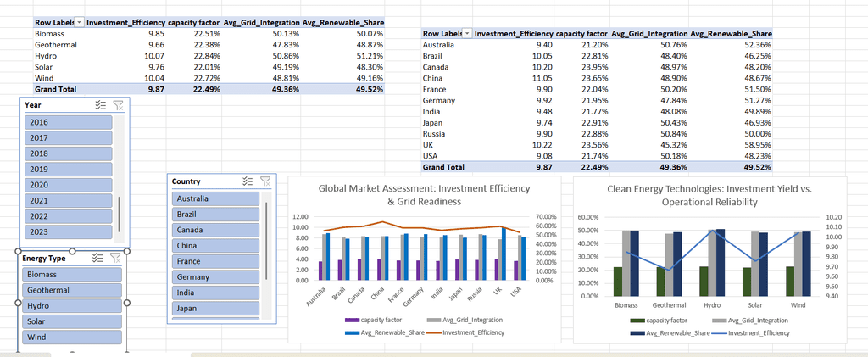Clear filter on Energy Type slicer
This screenshot has width=868, height=357.
(x=115, y=258)
